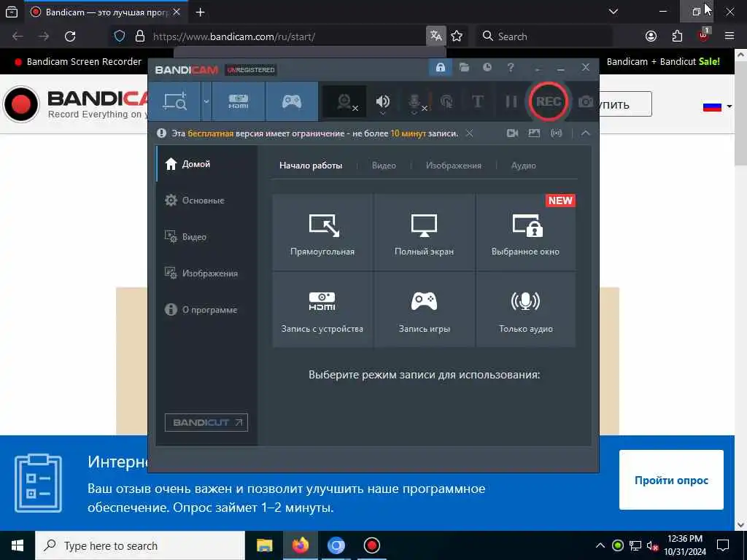The width and height of the screenshot is (747, 560).
Task: Select HDMI device recording mode in toolbar
Action: click(239, 101)
